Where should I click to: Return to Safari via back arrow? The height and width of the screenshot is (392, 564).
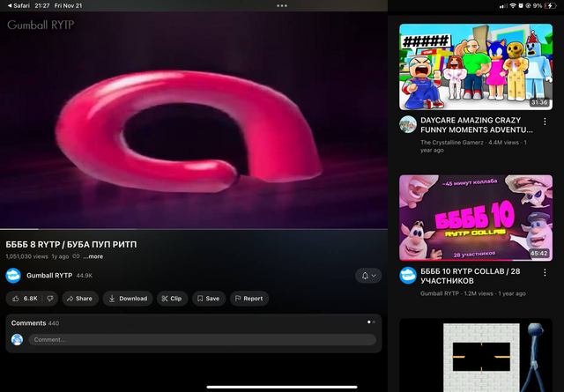(19, 6)
